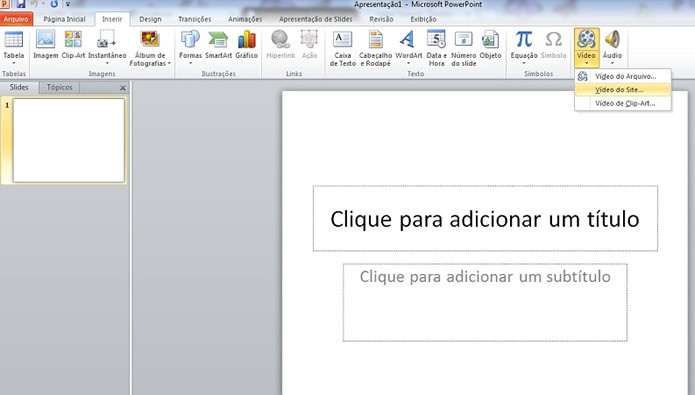Create an Álbum de Fotografias
Screen dimensions: 695x395
click(150, 48)
